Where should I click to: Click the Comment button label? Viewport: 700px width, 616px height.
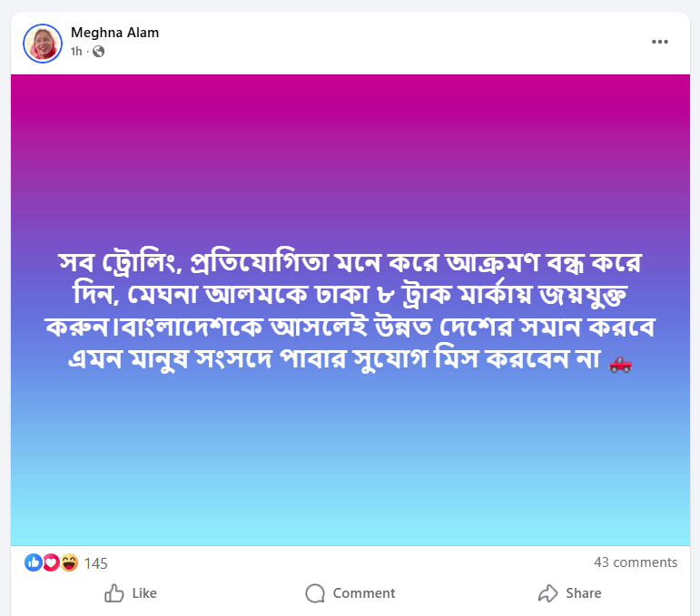(363, 593)
